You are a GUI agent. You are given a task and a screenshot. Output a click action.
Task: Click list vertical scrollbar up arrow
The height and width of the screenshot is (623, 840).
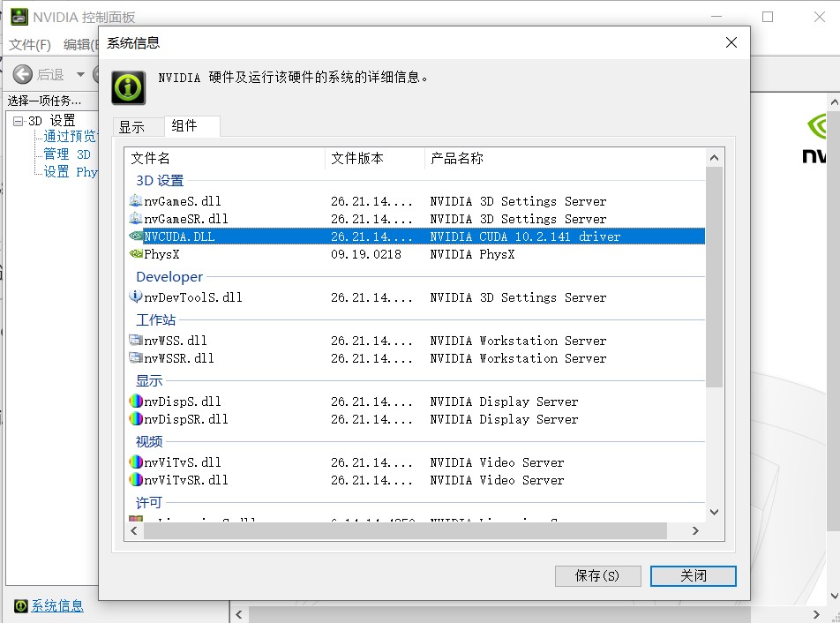pos(714,157)
